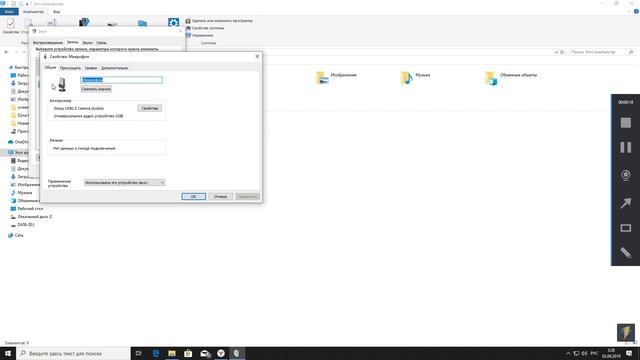640x360 pixels.
Task: Confirm the dialog with OK
Action: [193, 197]
